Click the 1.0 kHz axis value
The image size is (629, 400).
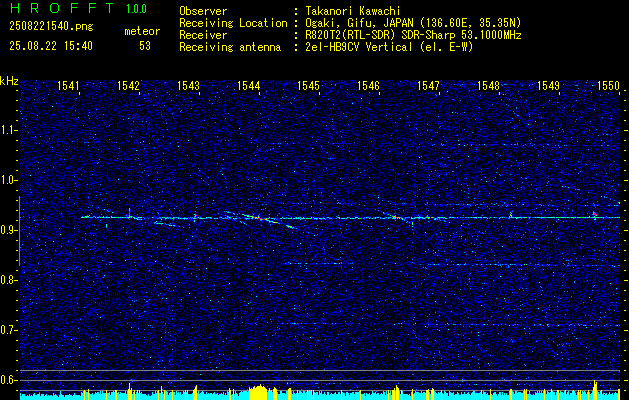[x=9, y=180]
